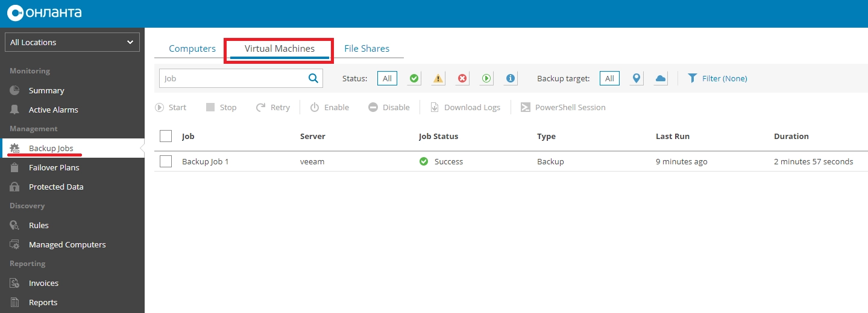The width and height of the screenshot is (868, 313).
Task: Switch to the File Shares tab
Action: 366,49
